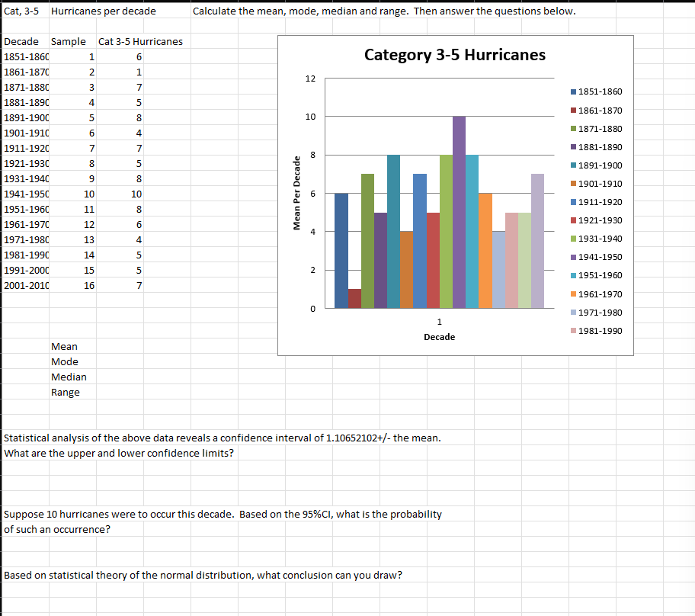
Task: Select the cell labeled "Mean"
Action: tap(64, 346)
